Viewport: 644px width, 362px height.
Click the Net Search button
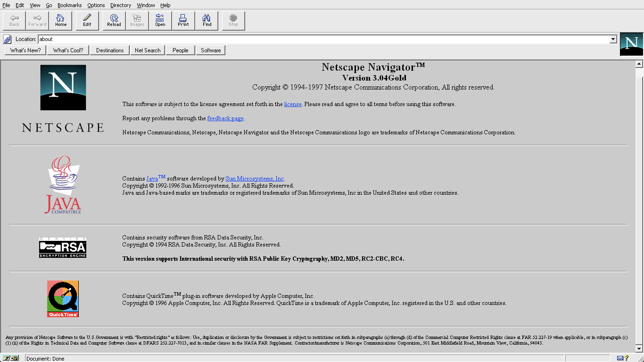point(148,50)
